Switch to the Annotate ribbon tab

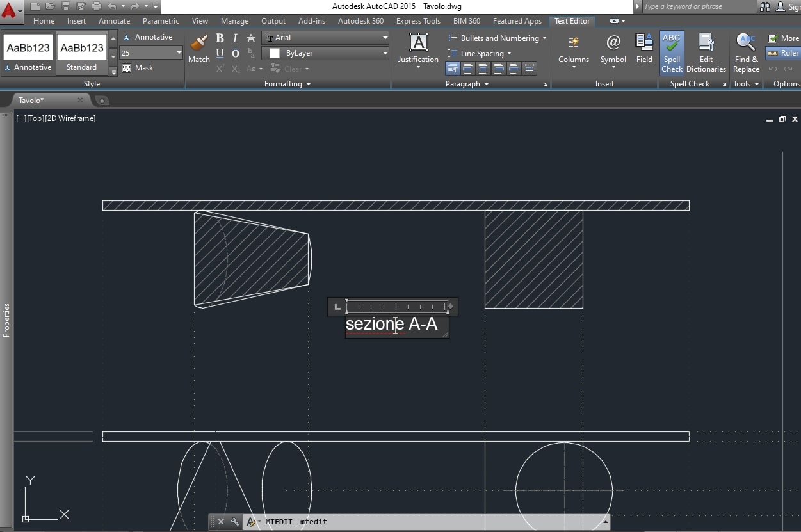click(114, 21)
